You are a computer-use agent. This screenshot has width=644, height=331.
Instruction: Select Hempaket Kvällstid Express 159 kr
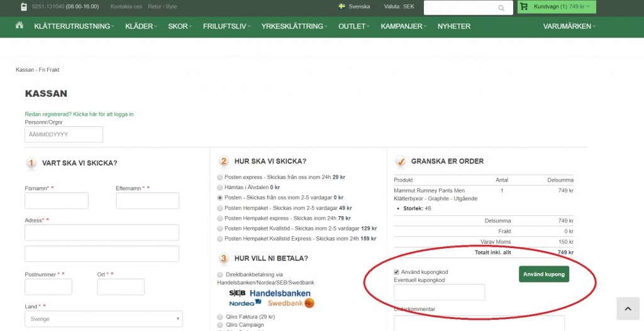point(220,239)
